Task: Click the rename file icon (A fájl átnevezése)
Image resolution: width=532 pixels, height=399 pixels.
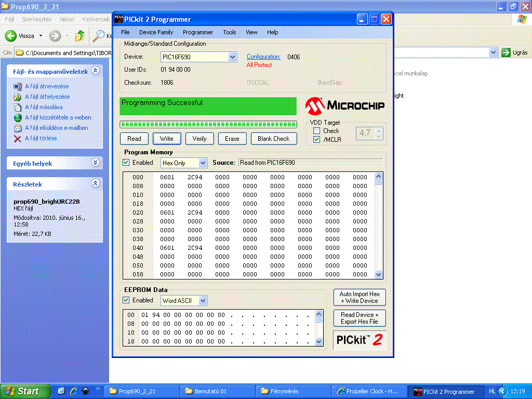Action: coord(17,86)
